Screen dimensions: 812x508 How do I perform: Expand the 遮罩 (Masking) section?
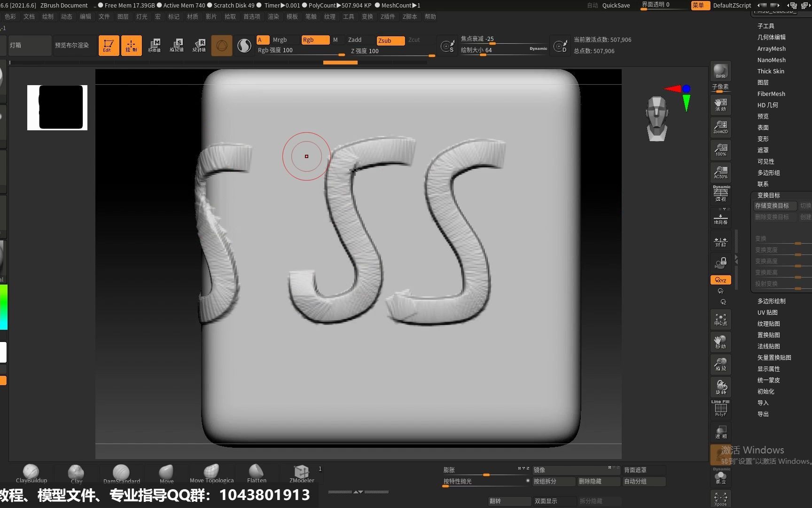click(763, 150)
